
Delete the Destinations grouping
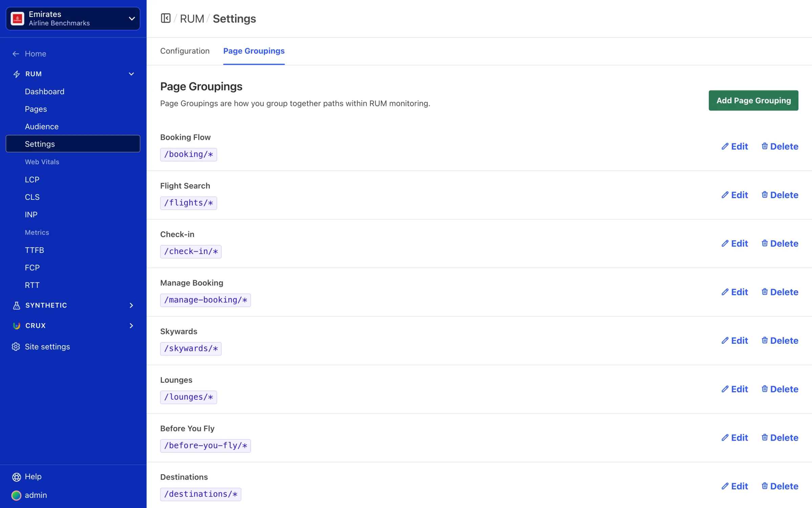[x=780, y=486]
